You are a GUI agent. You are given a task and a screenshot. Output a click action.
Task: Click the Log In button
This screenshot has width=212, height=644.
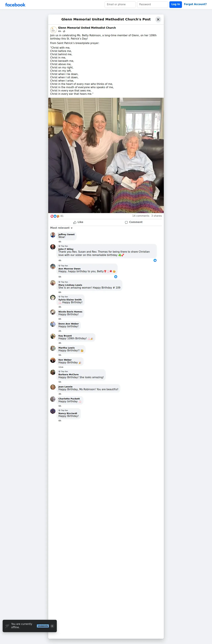(x=176, y=4)
